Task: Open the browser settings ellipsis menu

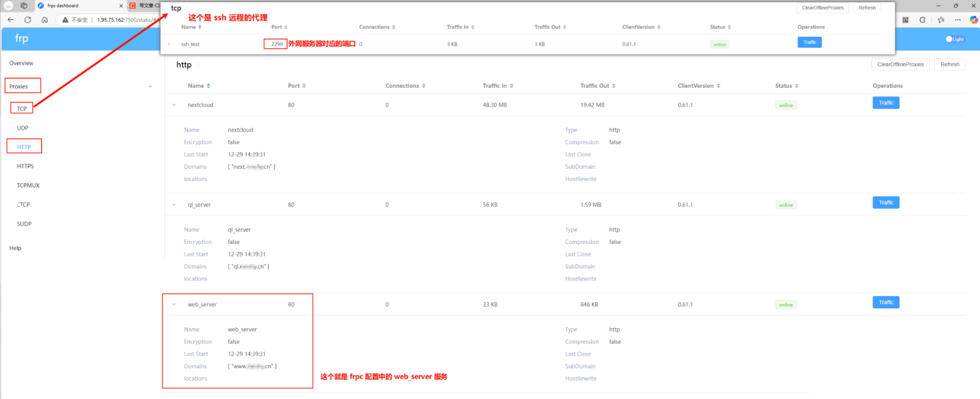Action: [958, 20]
